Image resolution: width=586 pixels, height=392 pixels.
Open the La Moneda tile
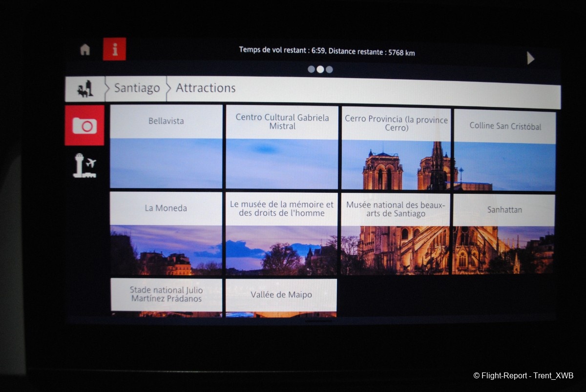(x=166, y=233)
